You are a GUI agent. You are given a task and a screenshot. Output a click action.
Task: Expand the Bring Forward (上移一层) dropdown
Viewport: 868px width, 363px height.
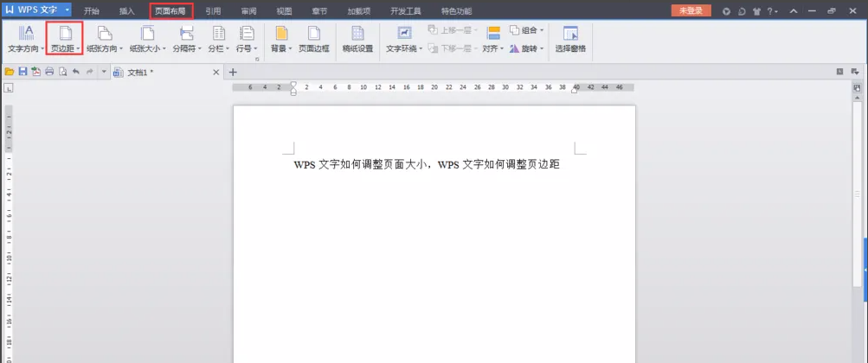point(475,30)
